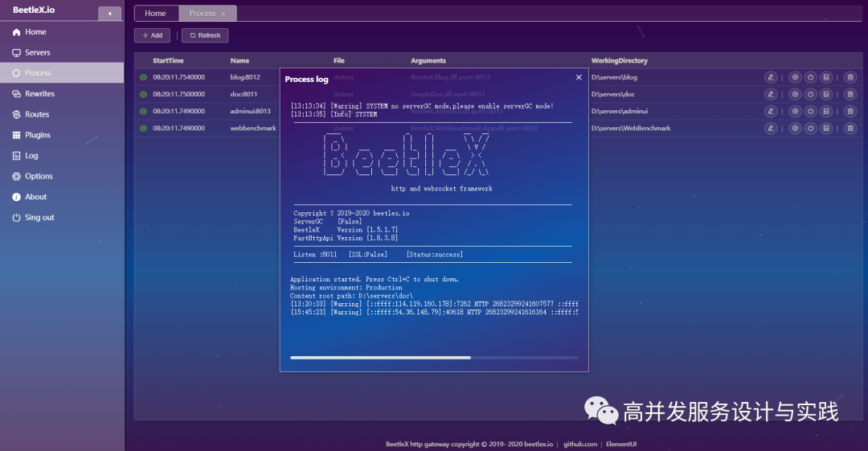This screenshot has height=451, width=868.
Task: Click the Add button
Action: pos(152,35)
